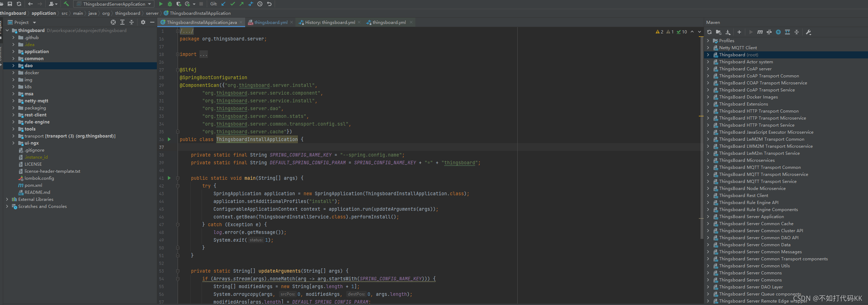Push commits with the Git green arrow

pyautogui.click(x=241, y=4)
